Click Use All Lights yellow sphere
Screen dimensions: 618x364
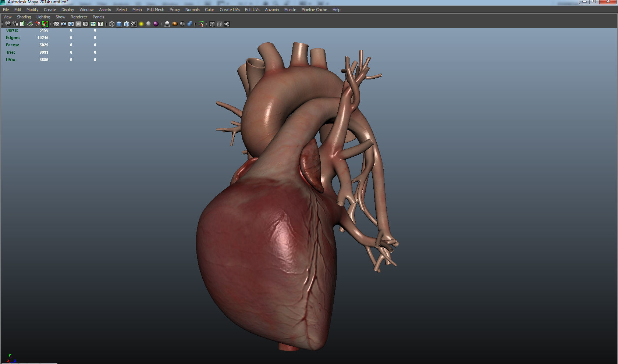[141, 24]
